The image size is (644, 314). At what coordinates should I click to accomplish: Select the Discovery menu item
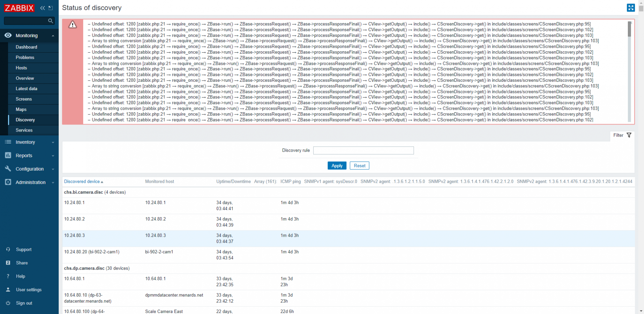click(x=25, y=120)
